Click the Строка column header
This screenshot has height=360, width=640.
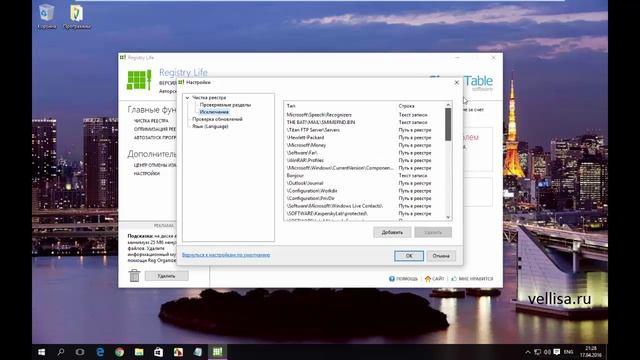click(406, 106)
